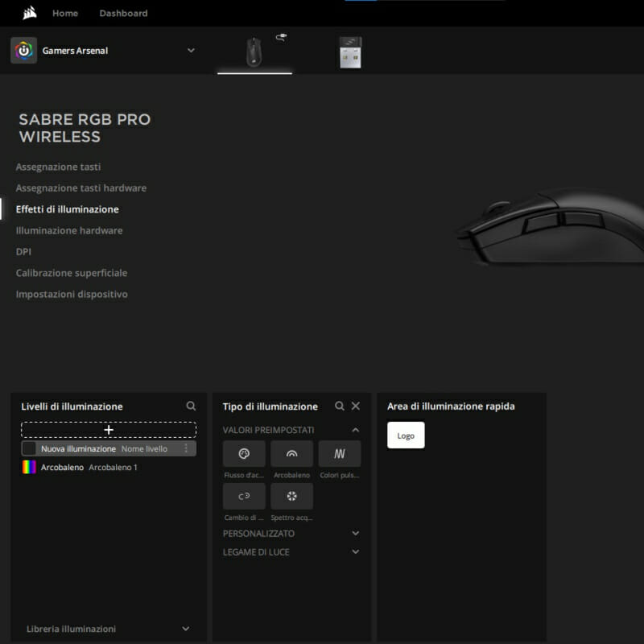This screenshot has height=644, width=644.
Task: Click the Gamers Arsenal profile icon
Action: pyautogui.click(x=24, y=51)
